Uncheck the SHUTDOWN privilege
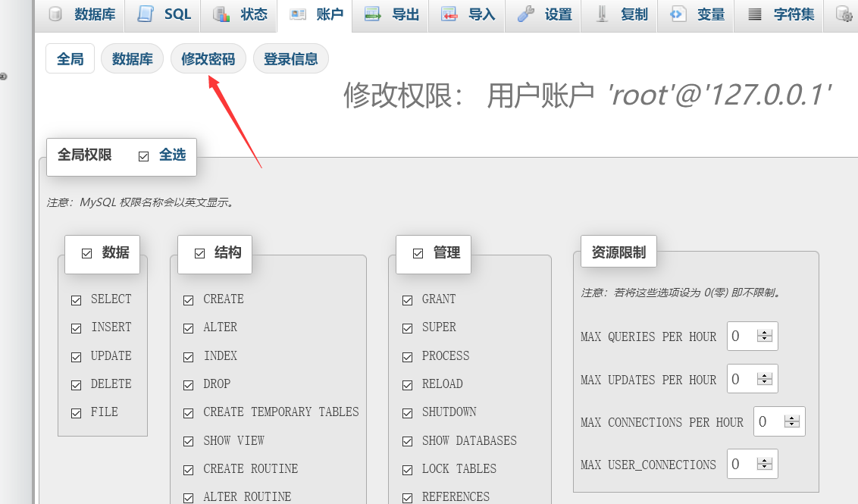The image size is (858, 504). coord(407,413)
